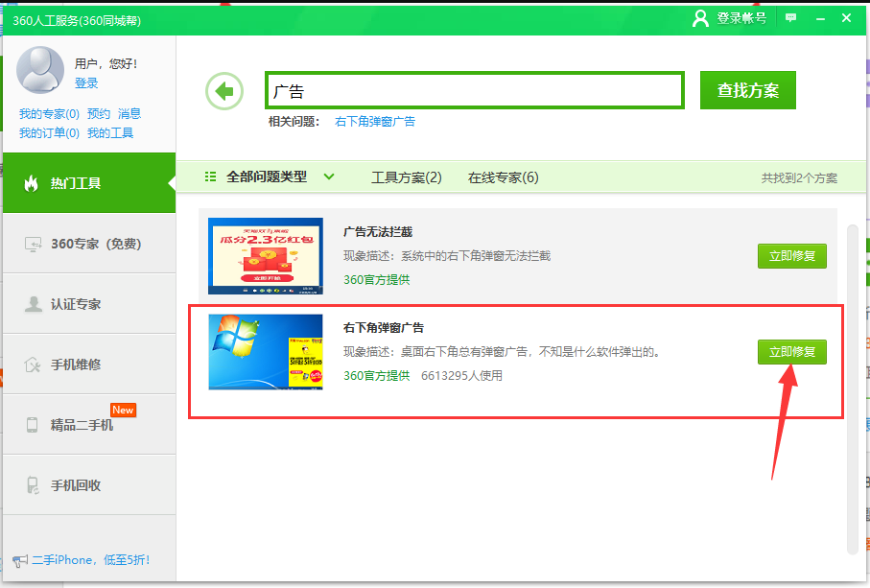
Task: Select 手机回收 in the sidebar
Action: click(75, 485)
